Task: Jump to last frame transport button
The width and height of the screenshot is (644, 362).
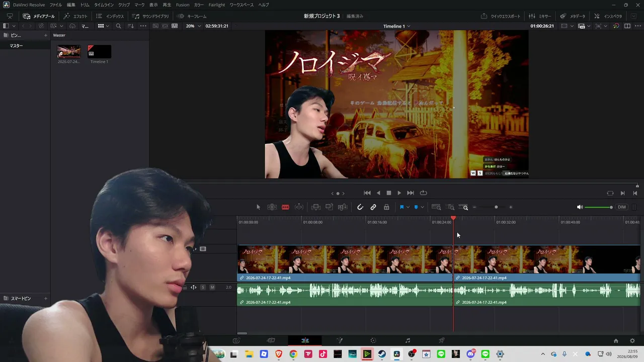Action: coord(411,193)
